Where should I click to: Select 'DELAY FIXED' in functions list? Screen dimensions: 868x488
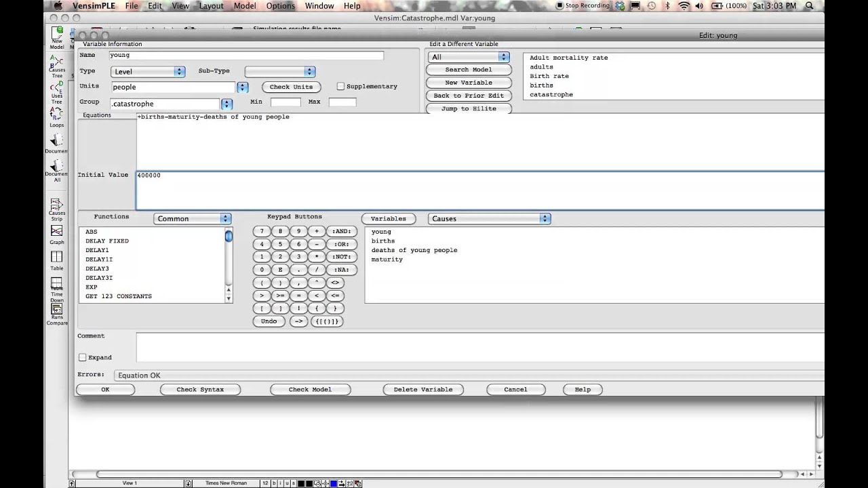coord(107,241)
